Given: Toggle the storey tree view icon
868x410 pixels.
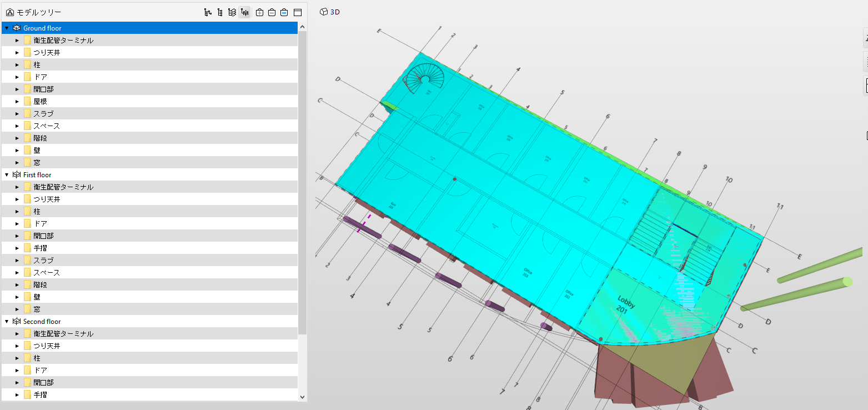Looking at the screenshot, I should [x=244, y=12].
